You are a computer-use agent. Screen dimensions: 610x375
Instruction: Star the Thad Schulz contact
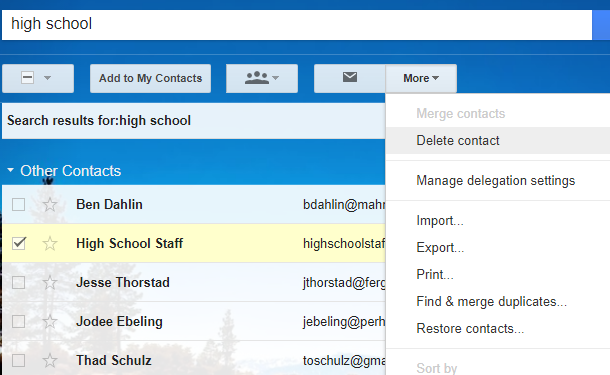(50, 361)
